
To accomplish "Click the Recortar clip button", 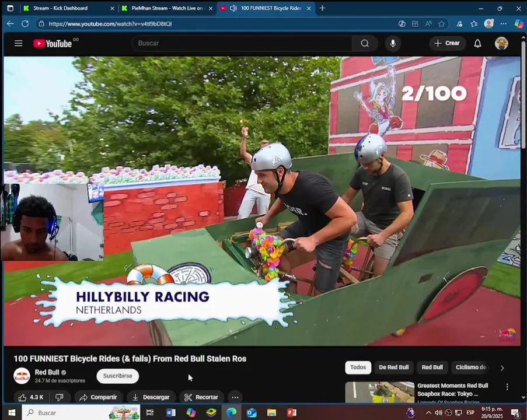I will coord(202,397).
